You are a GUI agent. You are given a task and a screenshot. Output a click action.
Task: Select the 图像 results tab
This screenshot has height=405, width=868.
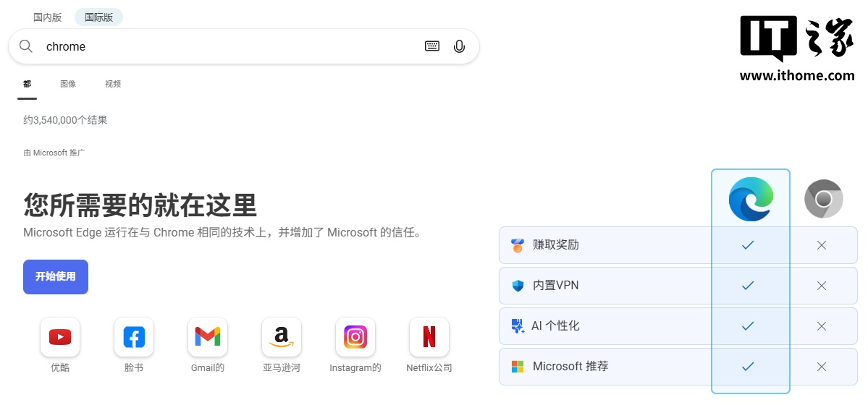click(68, 84)
